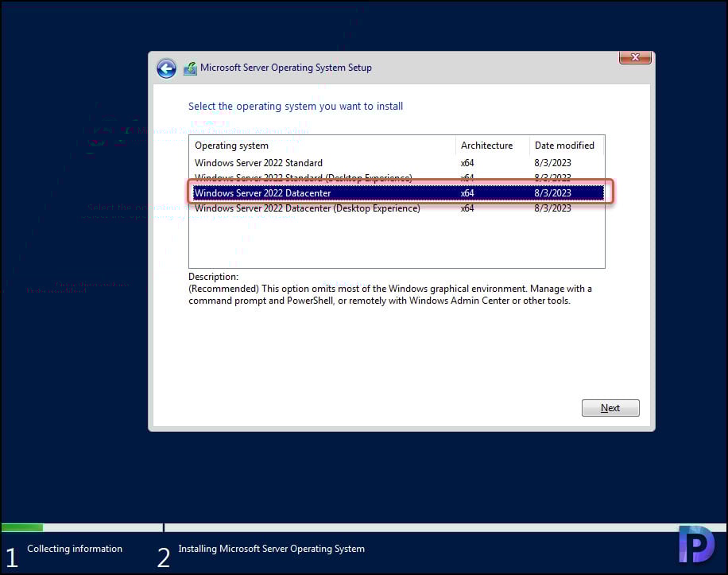Select Windows Server 2022 Standard row

[397, 163]
